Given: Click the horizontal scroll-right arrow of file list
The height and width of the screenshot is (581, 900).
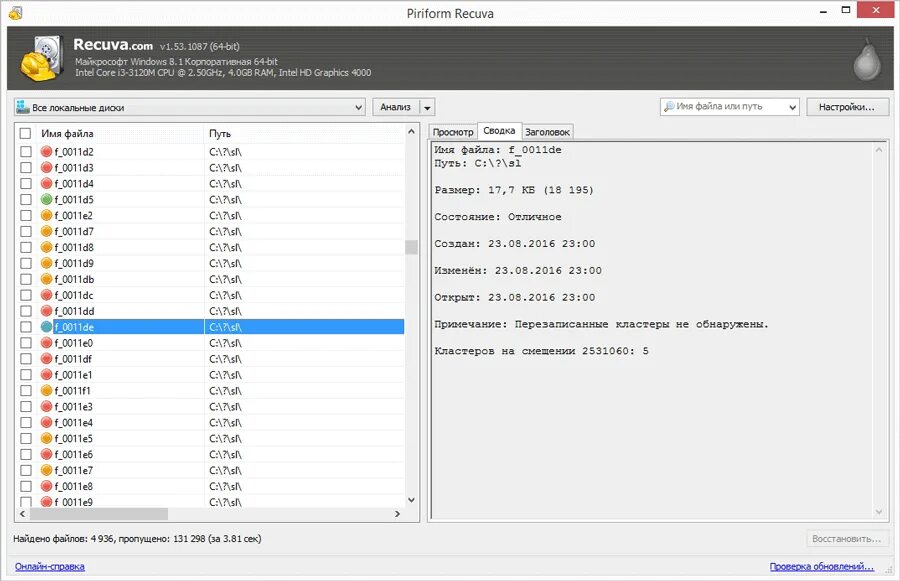Looking at the screenshot, I should [397, 514].
